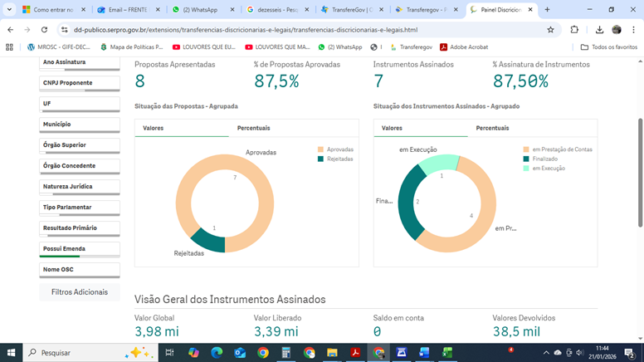
Task: Bookmark this page with the star icon
Action: [x=550, y=30]
